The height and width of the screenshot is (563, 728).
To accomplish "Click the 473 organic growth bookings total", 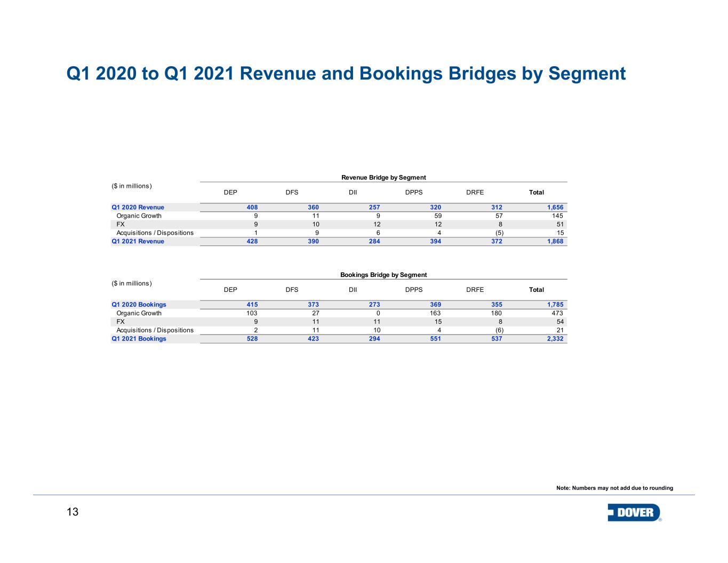I will 557,313.
